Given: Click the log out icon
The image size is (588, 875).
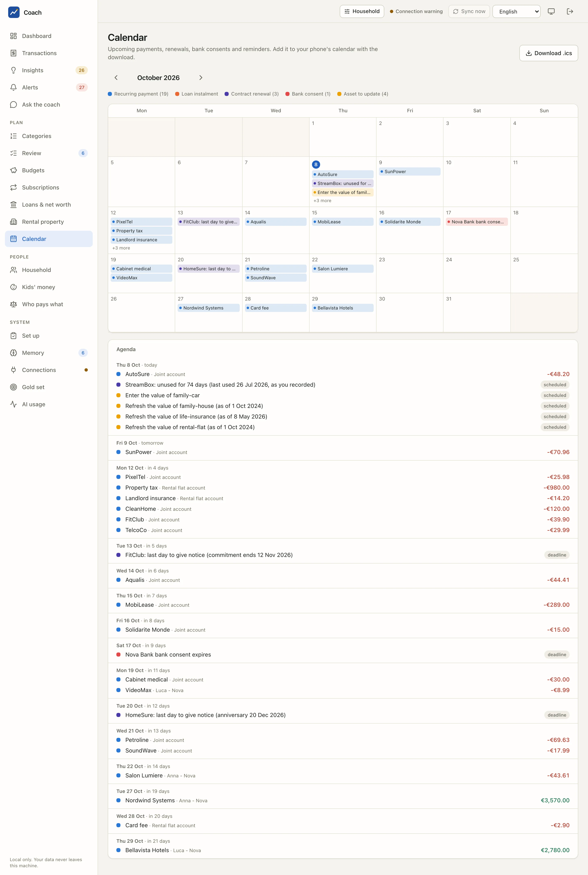Looking at the screenshot, I should click(570, 12).
